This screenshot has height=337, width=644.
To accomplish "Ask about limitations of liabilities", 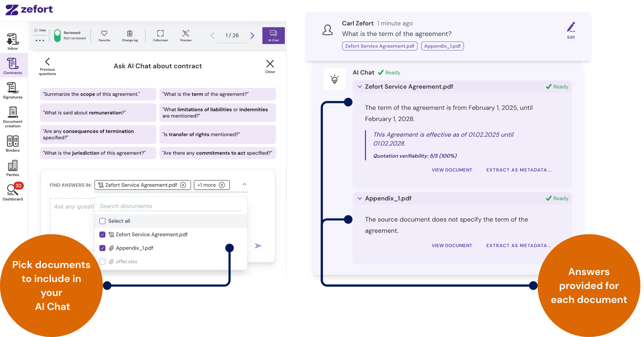I will tap(217, 113).
